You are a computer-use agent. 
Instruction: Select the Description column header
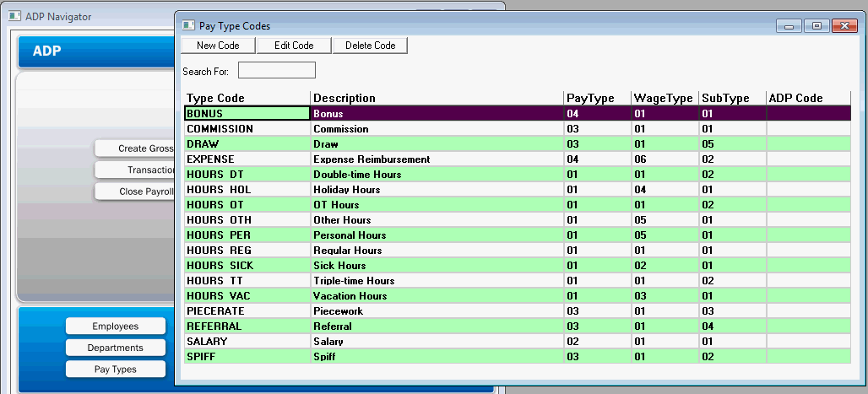(437, 98)
